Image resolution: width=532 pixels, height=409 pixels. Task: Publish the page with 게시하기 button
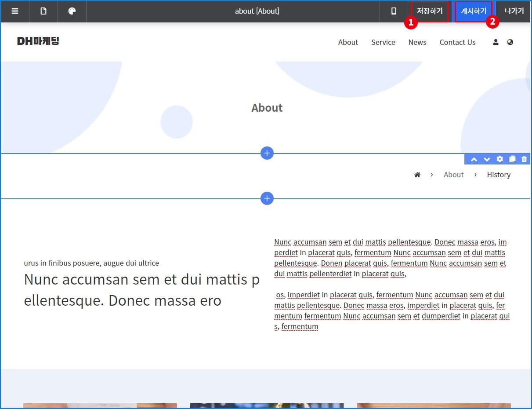(x=473, y=11)
